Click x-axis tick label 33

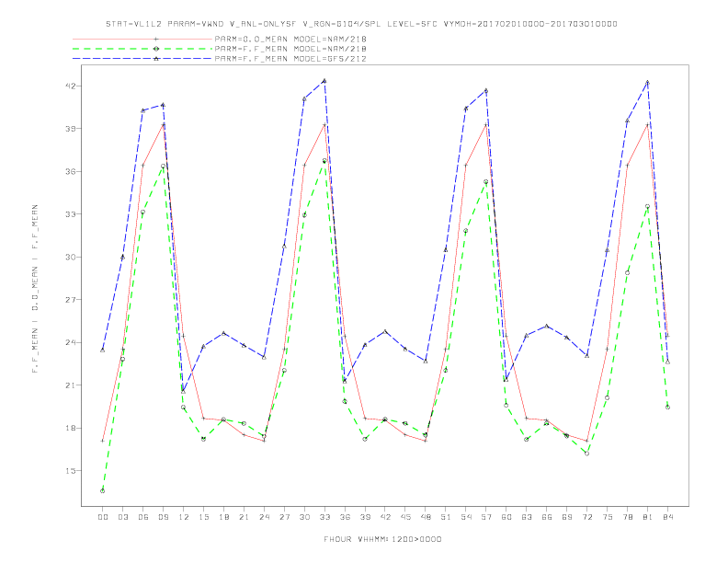click(324, 517)
